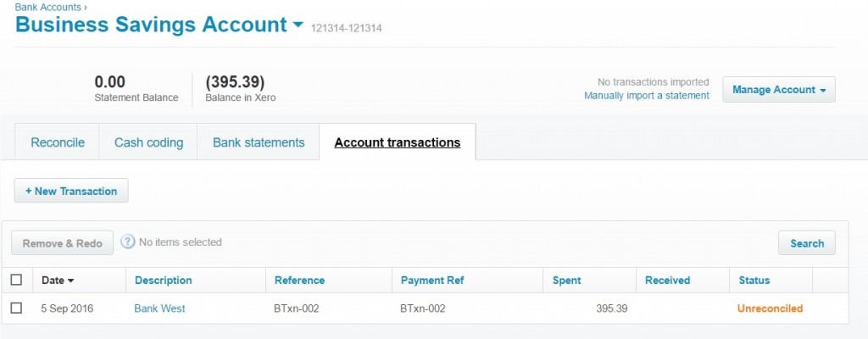Sort by the Status column header

754,281
